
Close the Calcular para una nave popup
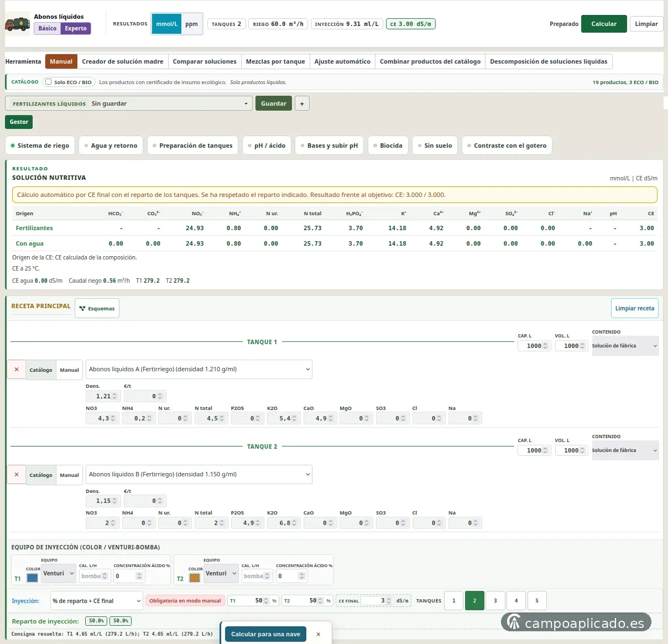pyautogui.click(x=318, y=634)
